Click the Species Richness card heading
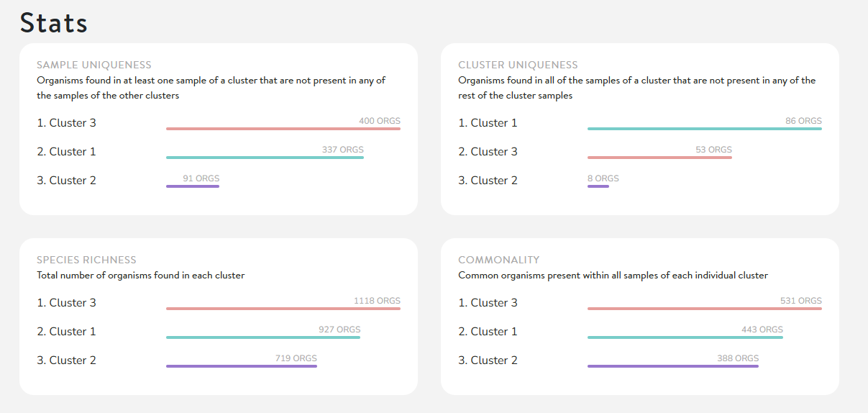868x413 pixels. tap(86, 260)
